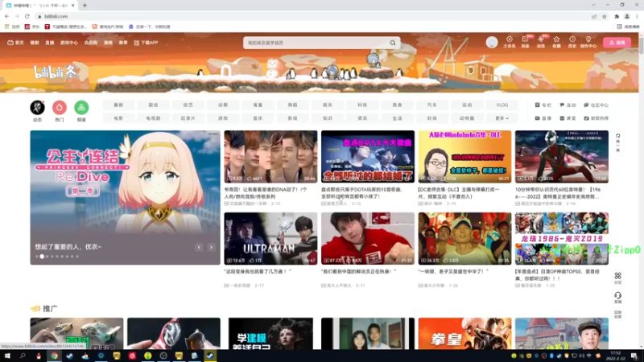Open the 收藏 favorites star icon
Image resolution: width=644 pixels, height=362 pixels.
556,42
